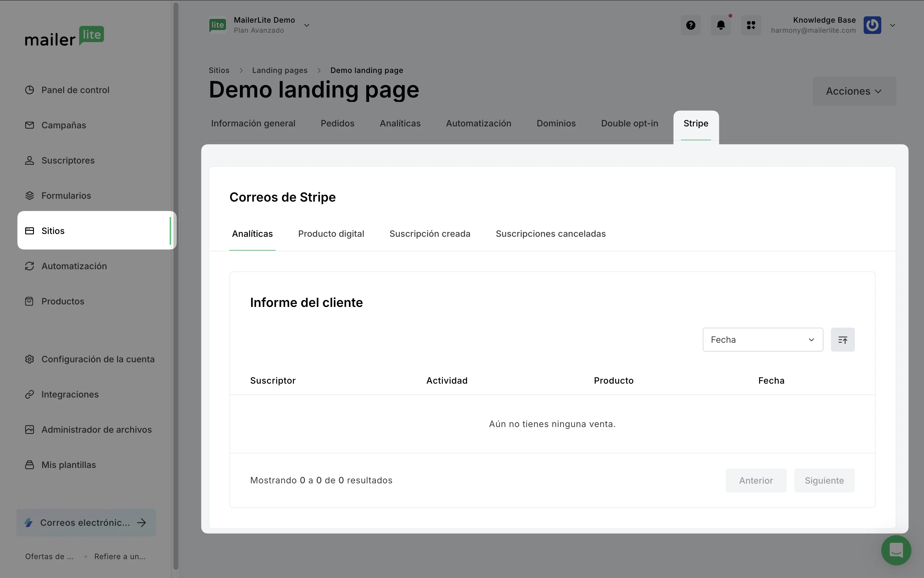Open the Refiere a un... footer link
This screenshot has width=924, height=578.
click(120, 556)
